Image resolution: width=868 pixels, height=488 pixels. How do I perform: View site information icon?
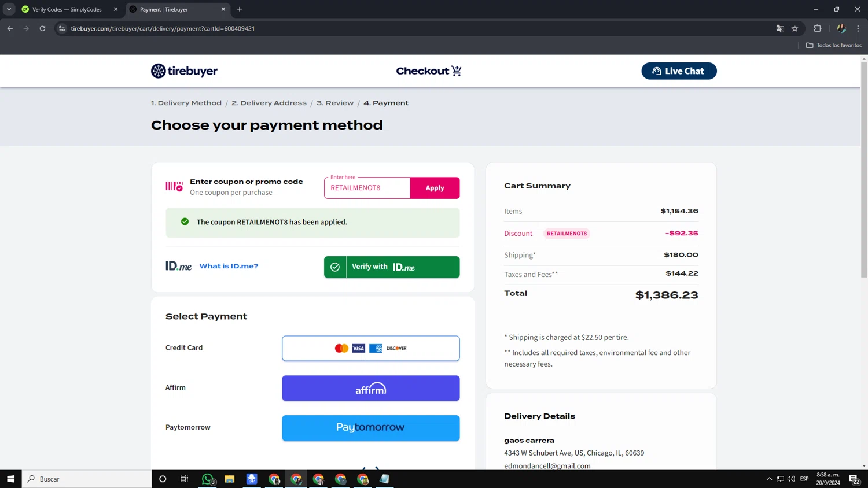coord(62,28)
